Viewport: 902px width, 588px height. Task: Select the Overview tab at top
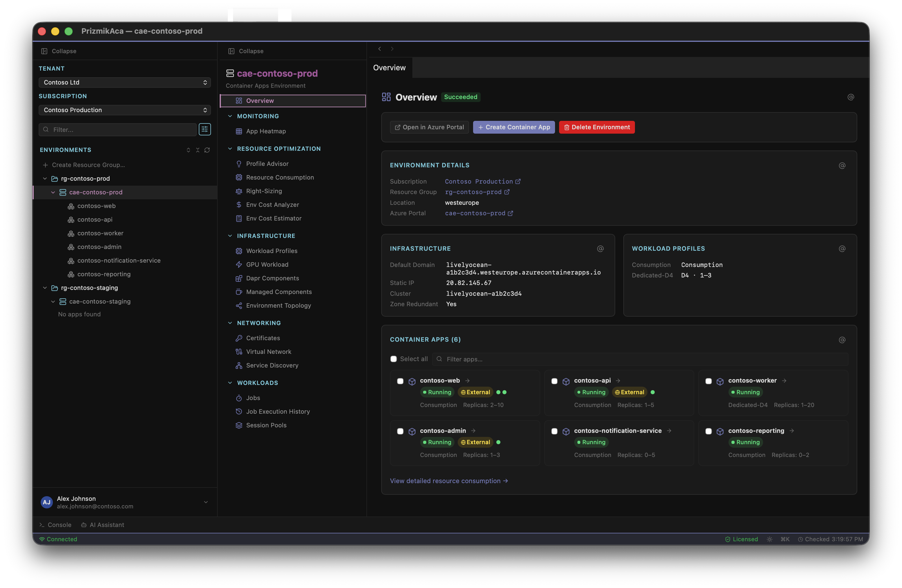(389, 68)
